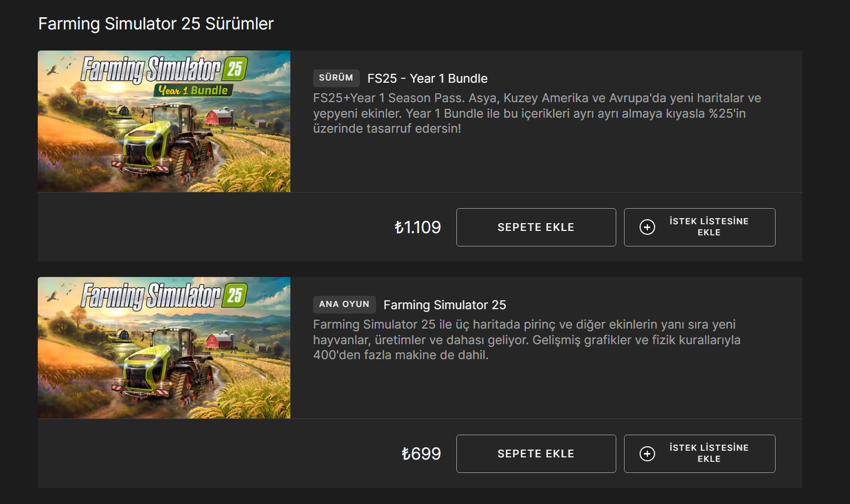Click the Year 1 Season Pass description text

point(536,113)
